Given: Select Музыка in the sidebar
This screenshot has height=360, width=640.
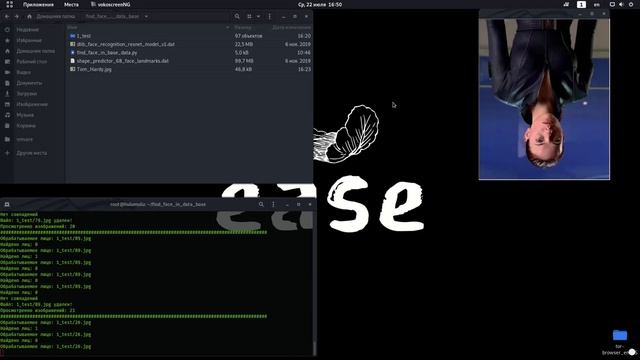Looking at the screenshot, I should pyautogui.click(x=25, y=115).
